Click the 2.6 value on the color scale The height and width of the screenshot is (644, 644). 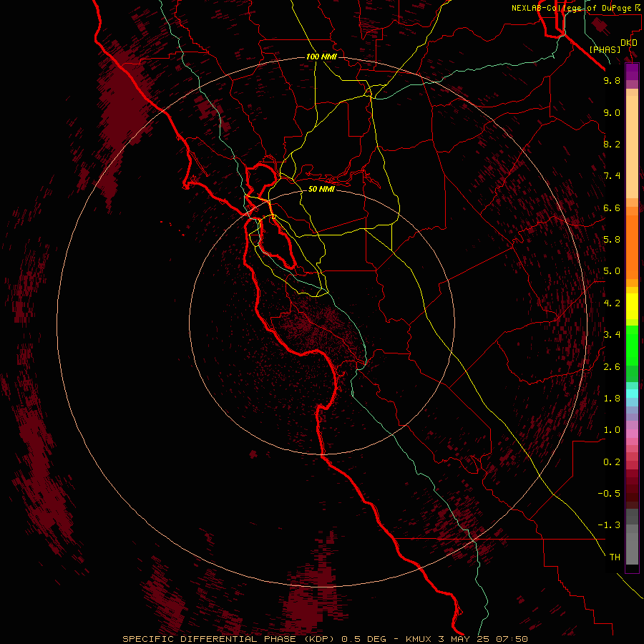click(x=612, y=366)
